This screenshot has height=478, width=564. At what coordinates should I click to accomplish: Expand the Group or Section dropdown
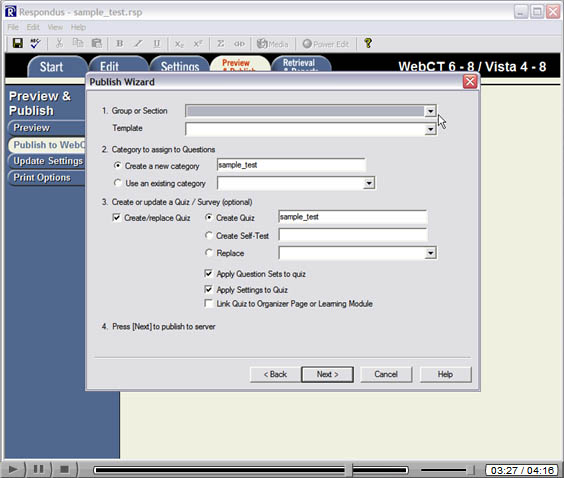tap(430, 111)
